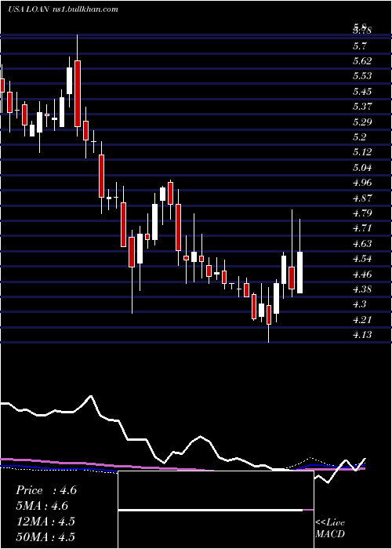Click the 4.79 price axis label
This screenshot has height=549, width=392.
click(x=362, y=213)
